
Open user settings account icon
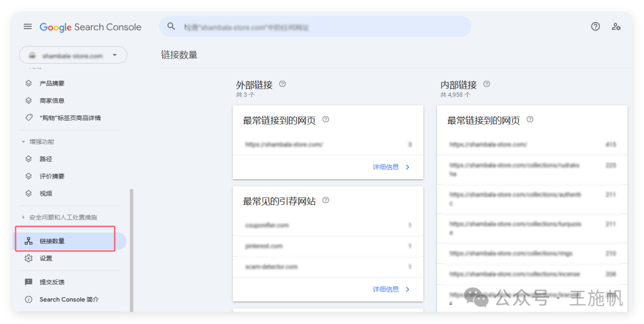(x=616, y=27)
